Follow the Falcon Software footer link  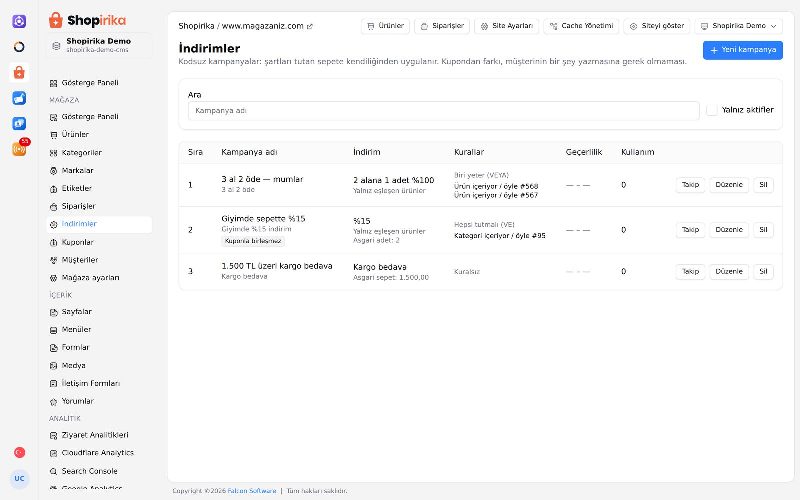pyautogui.click(x=252, y=491)
